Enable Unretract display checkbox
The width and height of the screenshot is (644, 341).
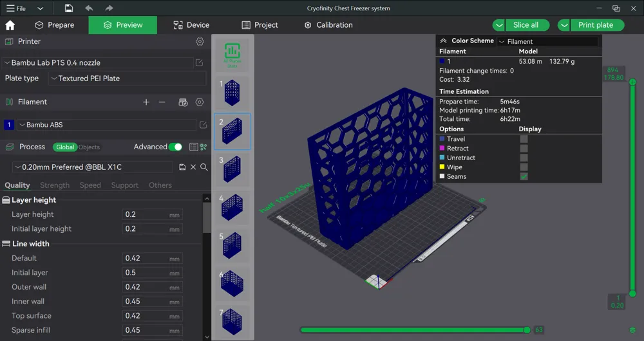tap(524, 158)
